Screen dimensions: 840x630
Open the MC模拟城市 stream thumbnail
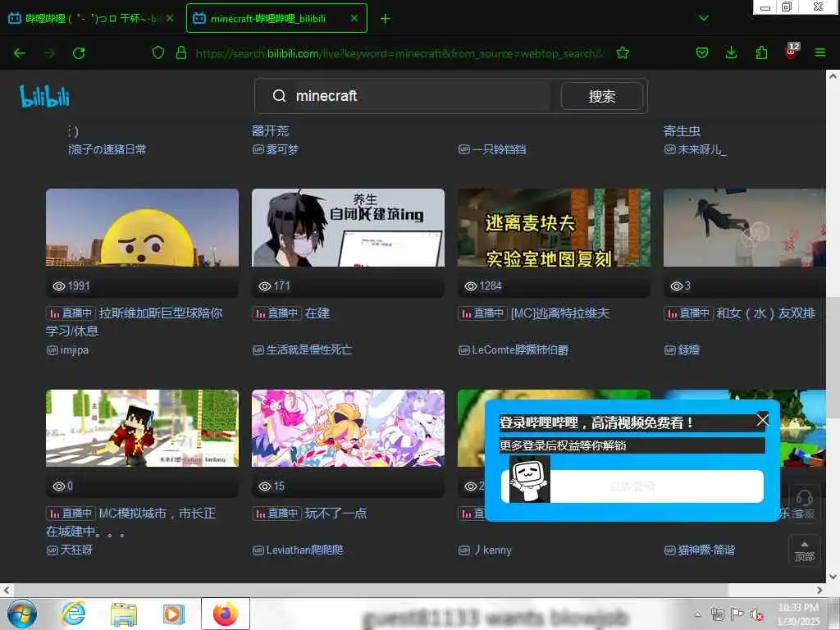coord(142,428)
